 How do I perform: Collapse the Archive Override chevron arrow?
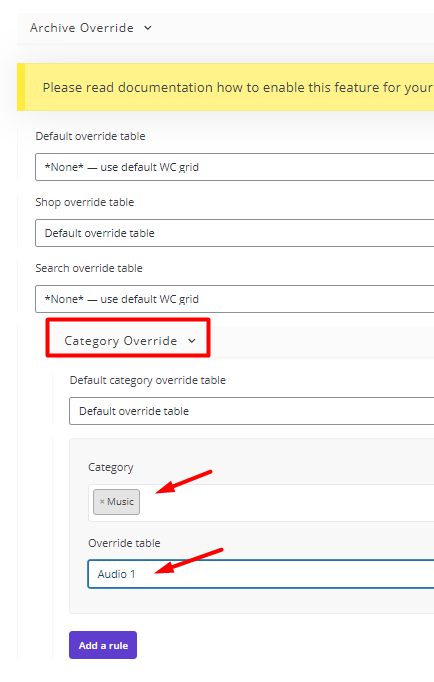click(x=148, y=28)
